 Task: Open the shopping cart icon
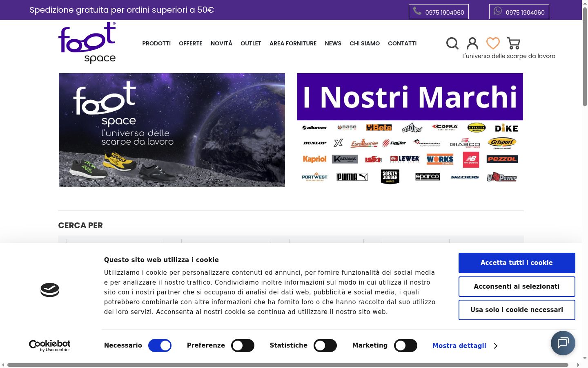click(x=513, y=43)
